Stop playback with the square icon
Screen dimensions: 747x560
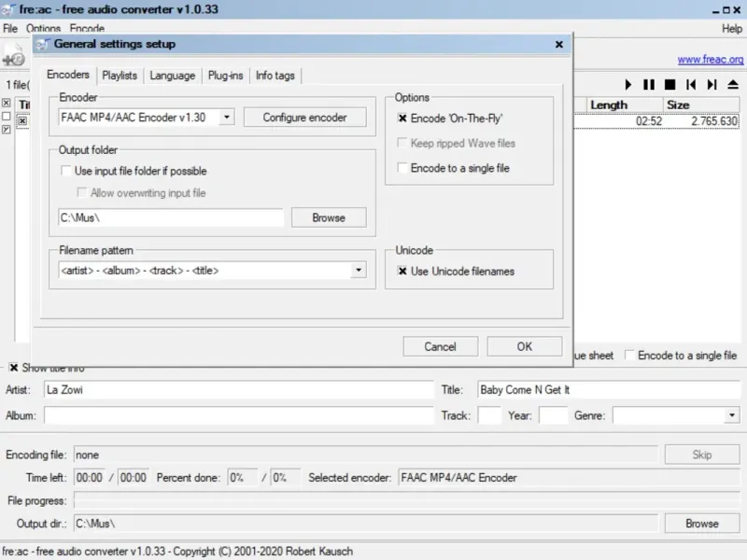tap(669, 85)
